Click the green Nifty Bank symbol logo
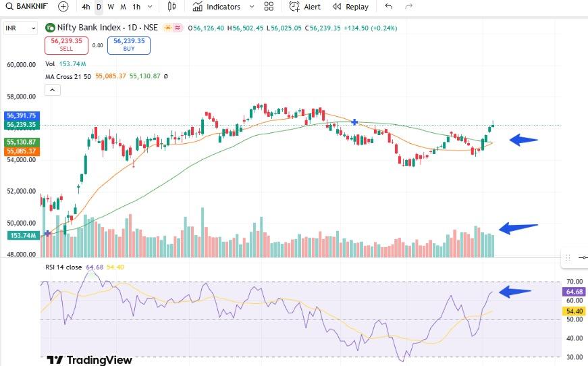The height and width of the screenshot is (366, 588). click(50, 28)
